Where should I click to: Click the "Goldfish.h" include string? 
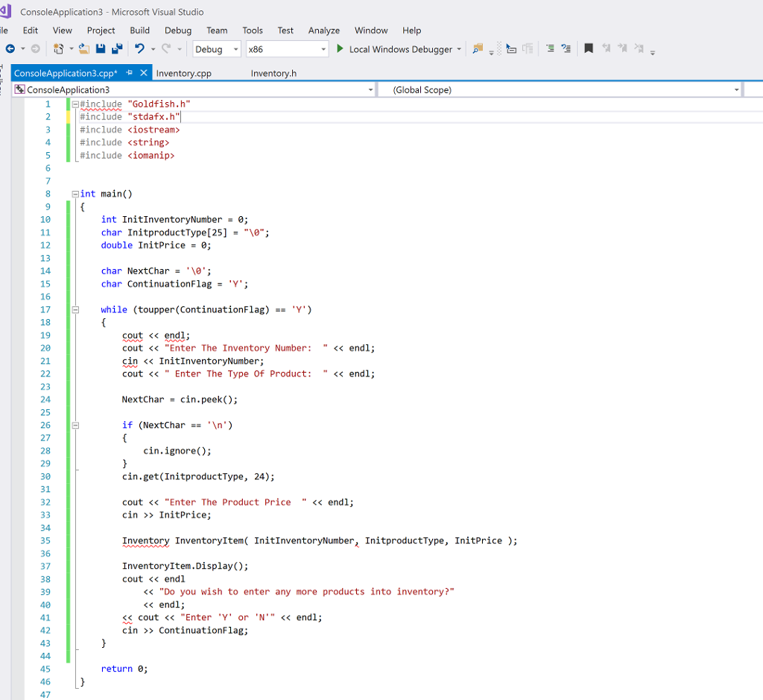159,104
